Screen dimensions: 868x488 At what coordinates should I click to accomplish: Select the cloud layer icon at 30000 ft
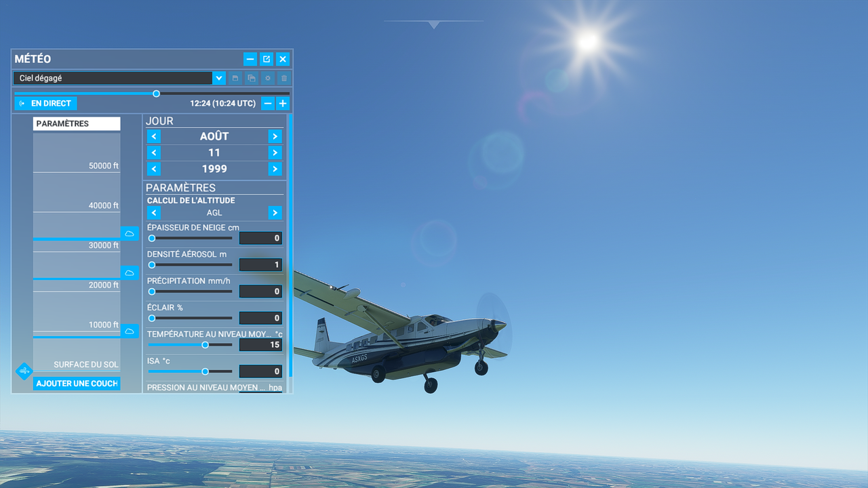pyautogui.click(x=130, y=233)
